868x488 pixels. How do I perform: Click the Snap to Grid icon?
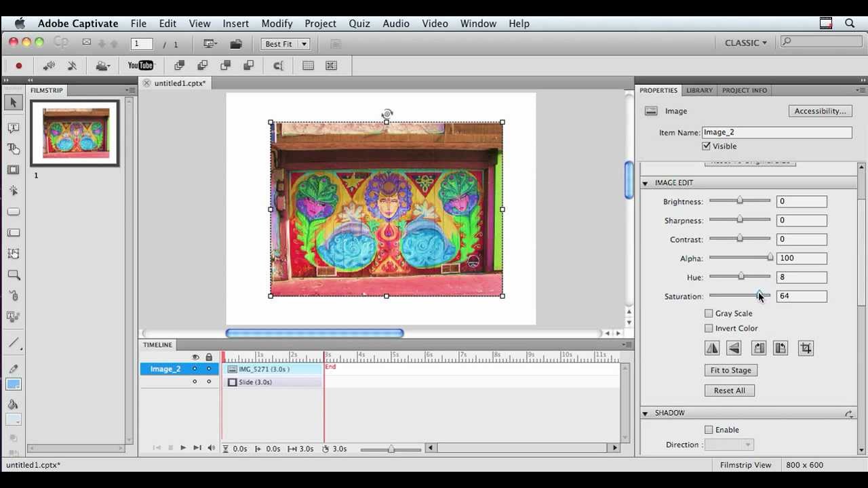[331, 66]
